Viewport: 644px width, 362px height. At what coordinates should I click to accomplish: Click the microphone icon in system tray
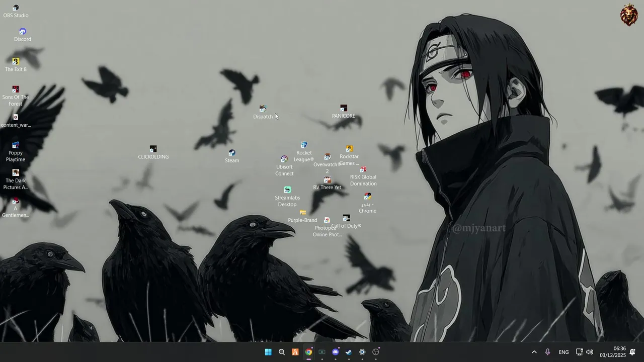[548, 352]
